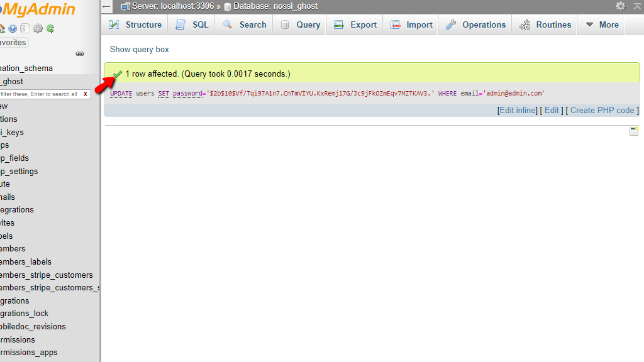Toggle the link-with-main-panel chain icon

pyautogui.click(x=80, y=53)
